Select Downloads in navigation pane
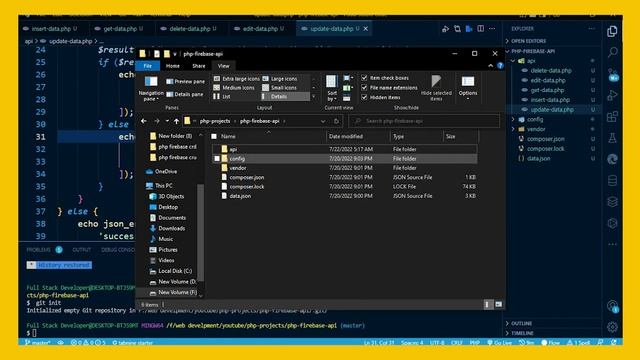This screenshot has height=360, width=640. point(171,228)
